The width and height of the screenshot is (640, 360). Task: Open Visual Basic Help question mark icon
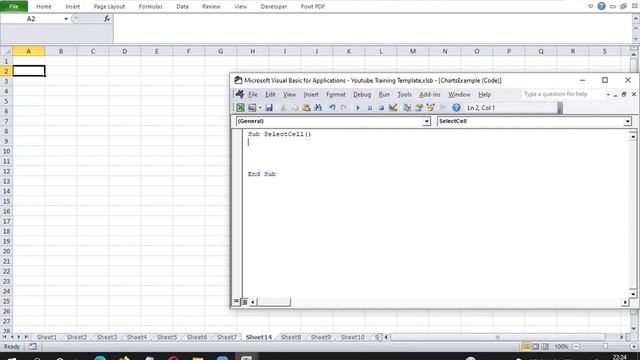coord(456,108)
